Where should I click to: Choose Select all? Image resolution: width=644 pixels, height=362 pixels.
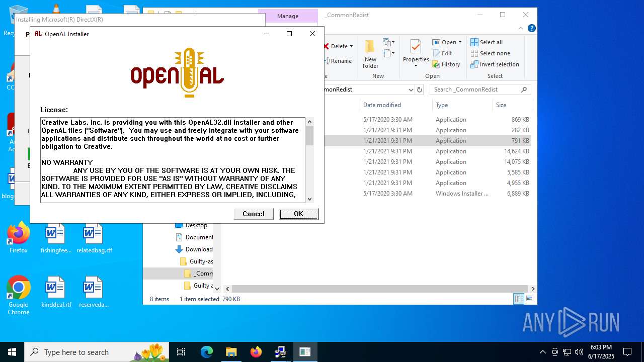tap(487, 42)
